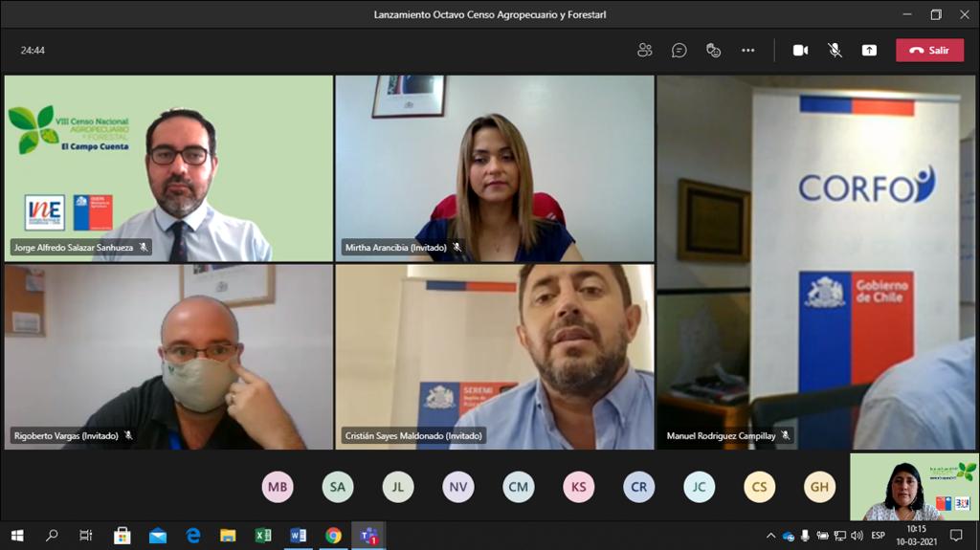Select Jorge Alfredo Salazar Sanhueza video tile
Image resolution: width=980 pixels, height=550 pixels.
[x=168, y=168]
